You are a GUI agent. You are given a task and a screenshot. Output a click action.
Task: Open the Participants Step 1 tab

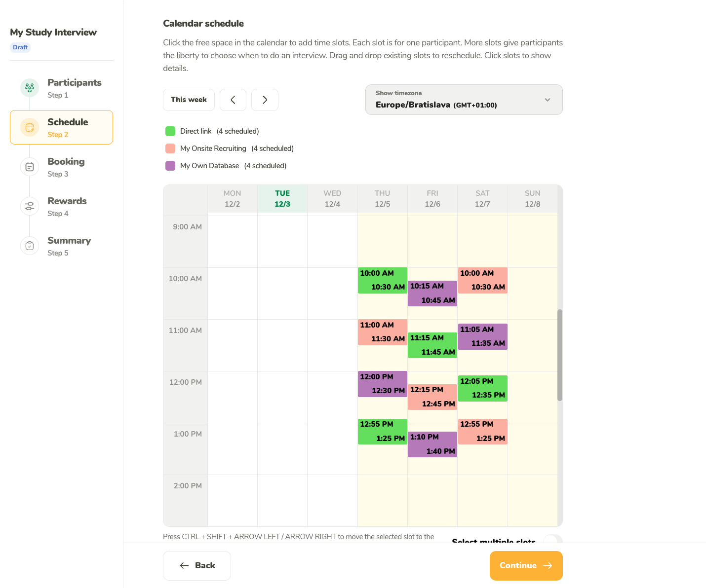tap(61, 88)
